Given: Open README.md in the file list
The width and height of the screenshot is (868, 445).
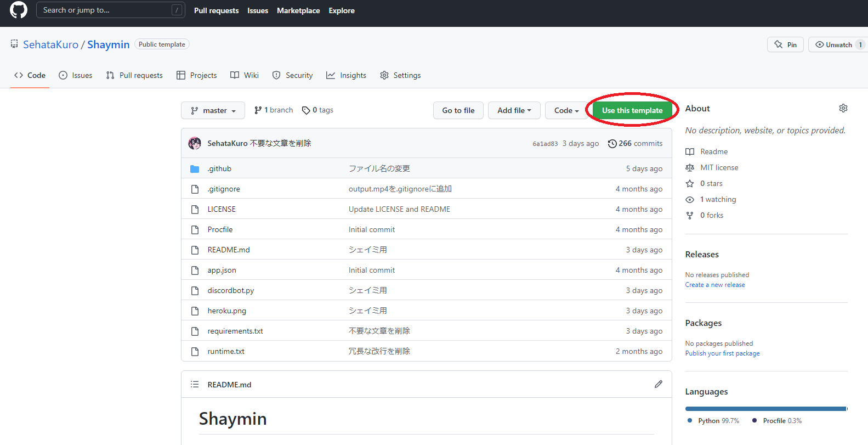Looking at the screenshot, I should [229, 250].
